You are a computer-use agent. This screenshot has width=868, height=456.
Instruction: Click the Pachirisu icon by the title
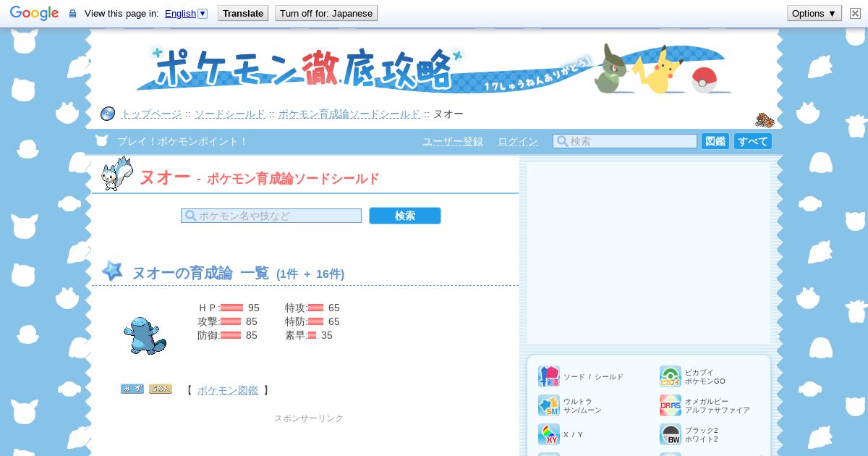(x=116, y=174)
